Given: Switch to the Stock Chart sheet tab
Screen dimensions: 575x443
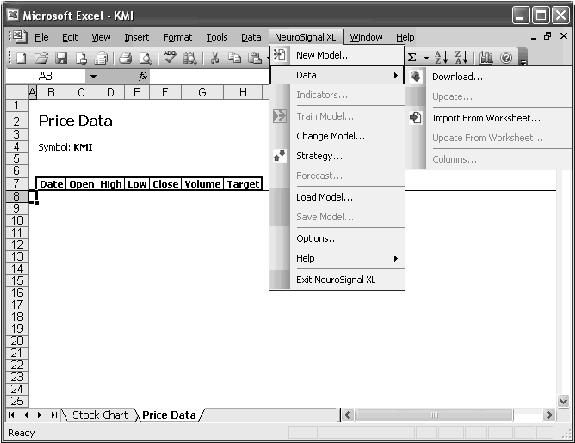Looking at the screenshot, I should pos(100,415).
